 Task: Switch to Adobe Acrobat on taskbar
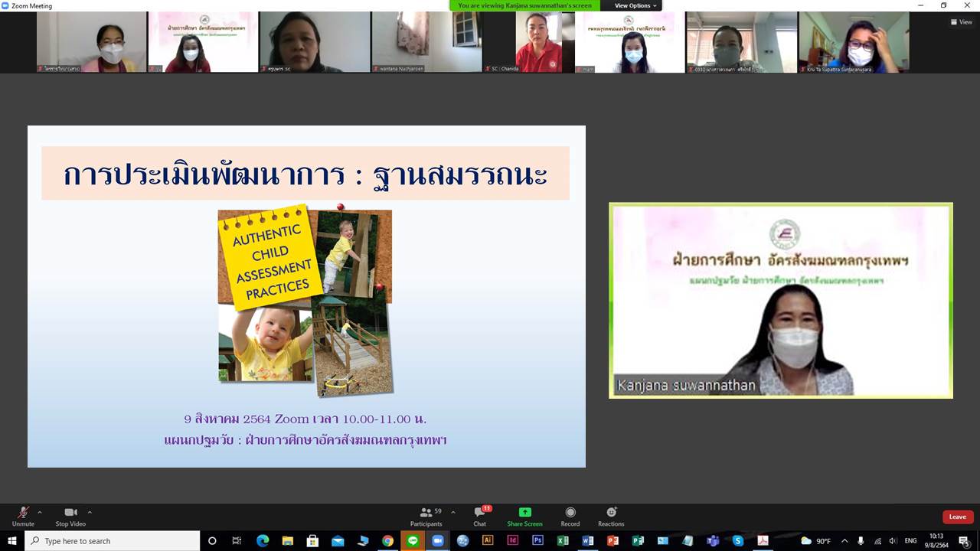(x=763, y=541)
